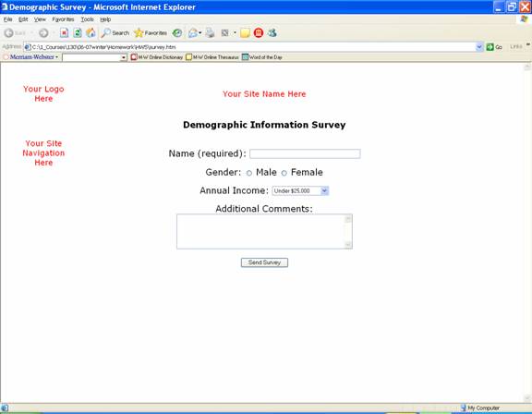532x414 pixels.
Task: Expand the Merriam-Webster search box dropdown
Action: coord(124,57)
